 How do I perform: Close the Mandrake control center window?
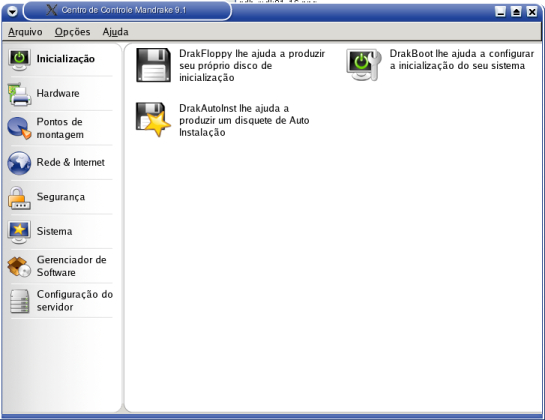click(x=532, y=12)
